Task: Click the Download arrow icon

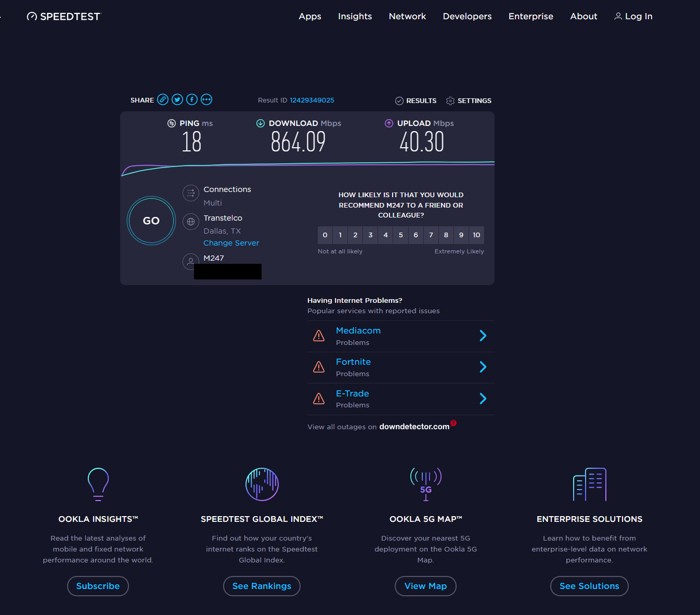Action: pyautogui.click(x=261, y=123)
